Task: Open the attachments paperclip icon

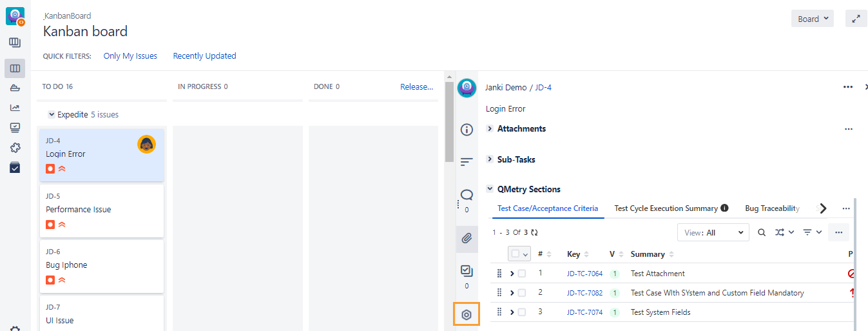Action: tap(467, 239)
